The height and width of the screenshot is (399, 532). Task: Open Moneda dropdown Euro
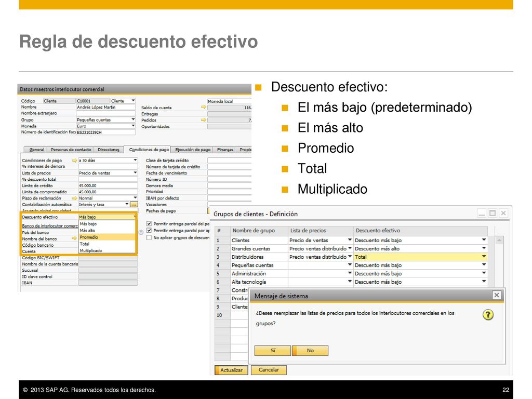pyautogui.click(x=134, y=126)
